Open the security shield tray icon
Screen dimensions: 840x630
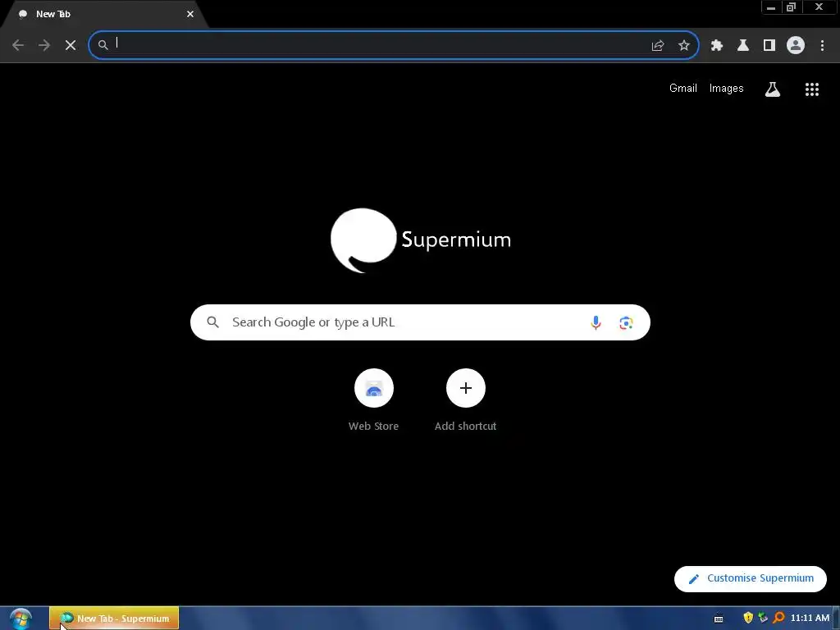click(748, 619)
